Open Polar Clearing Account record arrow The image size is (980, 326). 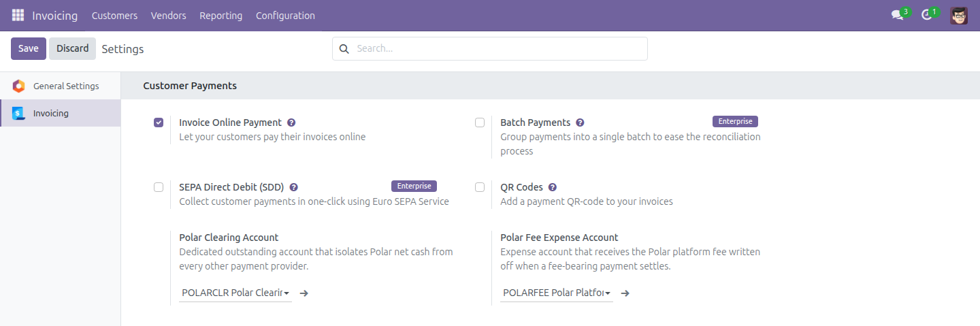tap(304, 293)
